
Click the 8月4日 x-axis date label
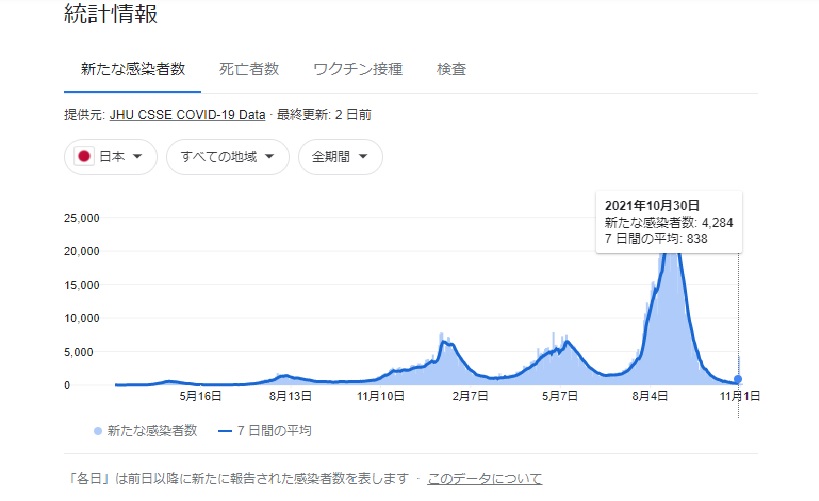coord(651,397)
